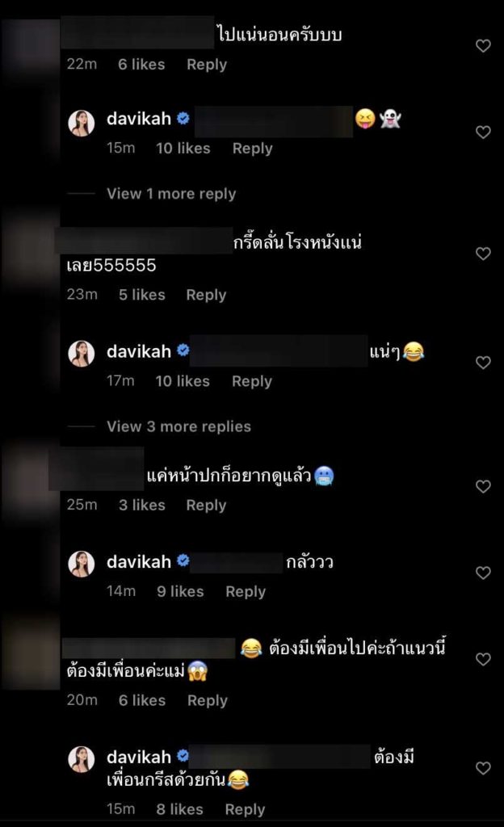Open davikah avatar on the last reply
This screenshot has width=504, height=827.
pyautogui.click(x=82, y=759)
